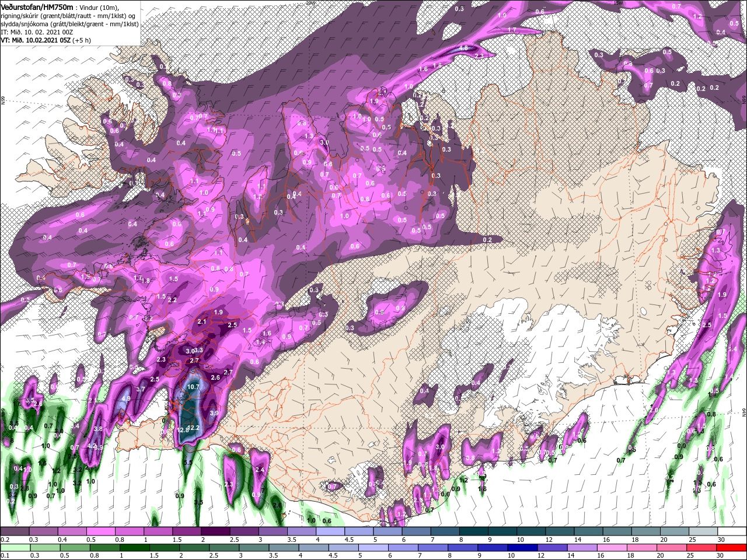The width and height of the screenshot is (747, 560).
Task: Select upper legend swatch labeled 25
Action: pos(704,531)
